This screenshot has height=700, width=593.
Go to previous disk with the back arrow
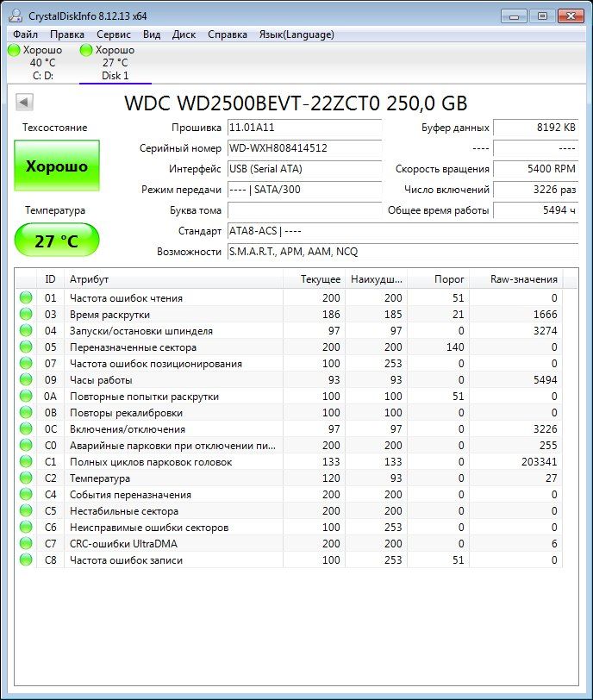pos(24,103)
